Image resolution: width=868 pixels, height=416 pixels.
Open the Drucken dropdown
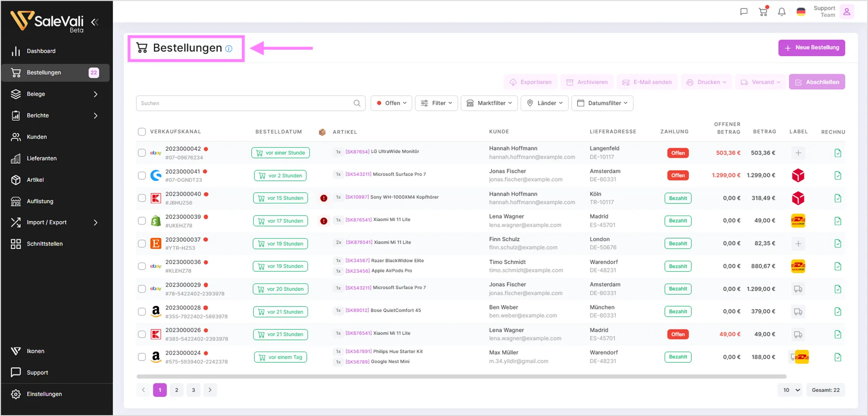point(706,82)
